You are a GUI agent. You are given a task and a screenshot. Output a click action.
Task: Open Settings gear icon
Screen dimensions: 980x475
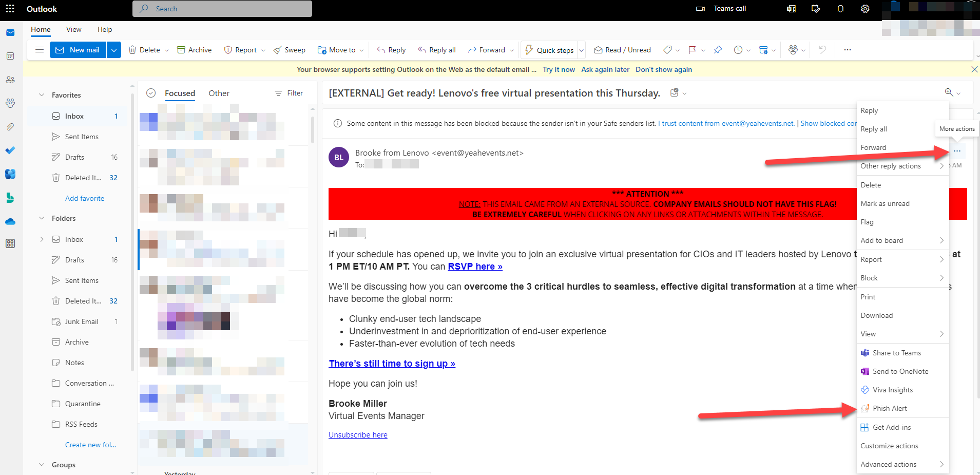[865, 9]
